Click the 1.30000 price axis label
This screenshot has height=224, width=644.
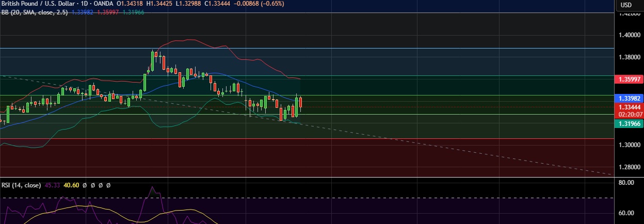pyautogui.click(x=629, y=145)
